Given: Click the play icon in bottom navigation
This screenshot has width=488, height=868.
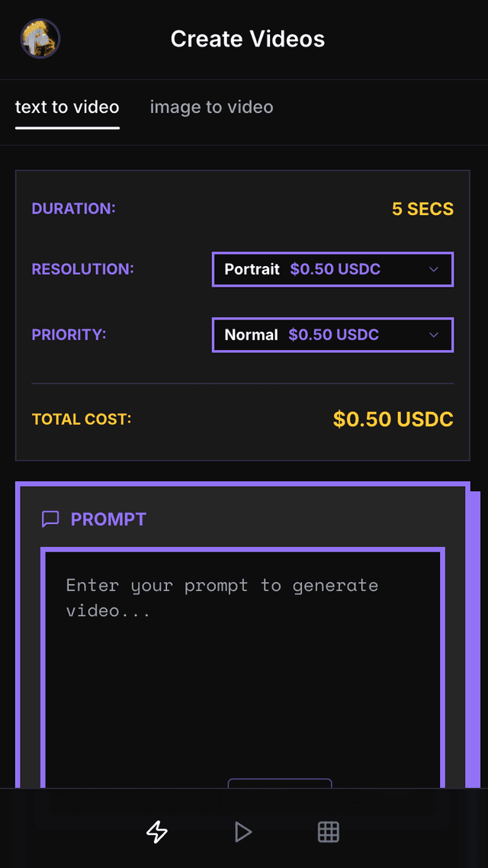Looking at the screenshot, I should [x=242, y=832].
